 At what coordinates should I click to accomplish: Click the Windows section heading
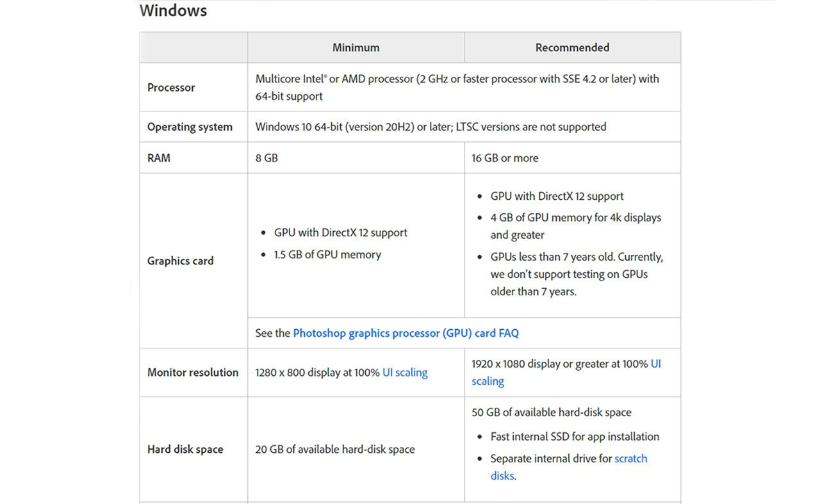pyautogui.click(x=173, y=11)
